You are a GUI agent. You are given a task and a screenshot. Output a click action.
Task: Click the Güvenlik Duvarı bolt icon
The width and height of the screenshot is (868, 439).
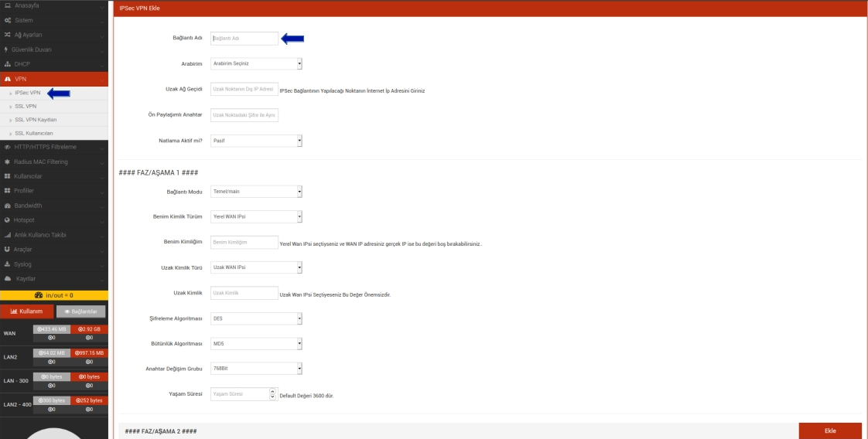coord(6,49)
